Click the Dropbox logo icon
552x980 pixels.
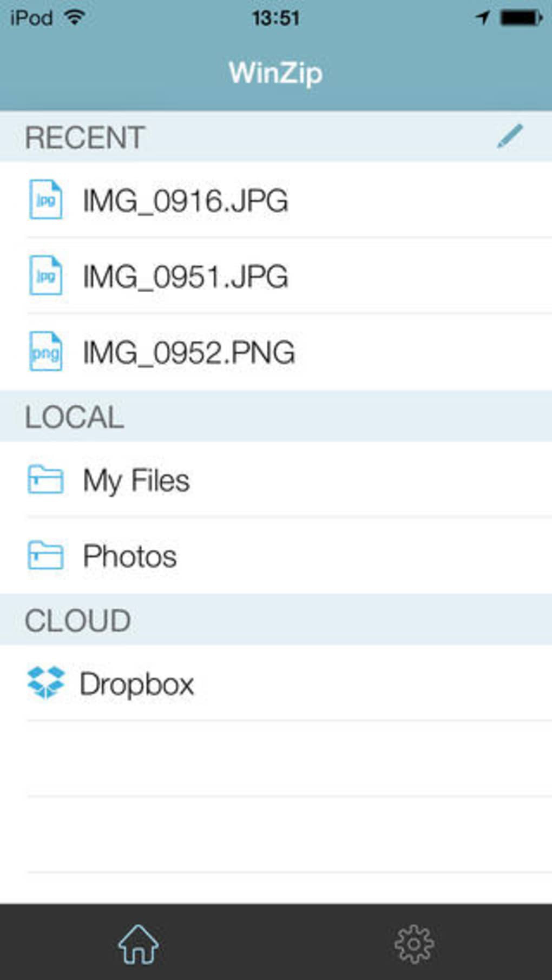(x=45, y=682)
